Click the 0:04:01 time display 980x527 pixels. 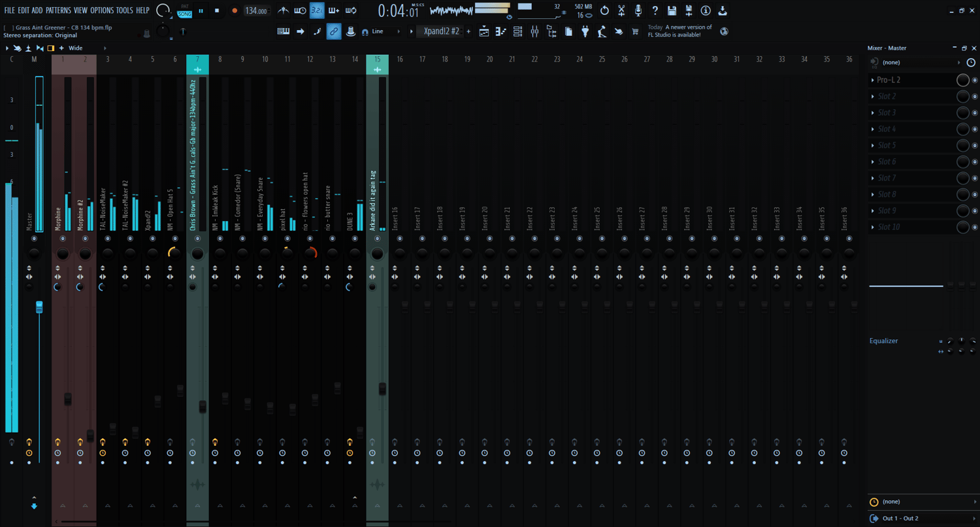(399, 11)
